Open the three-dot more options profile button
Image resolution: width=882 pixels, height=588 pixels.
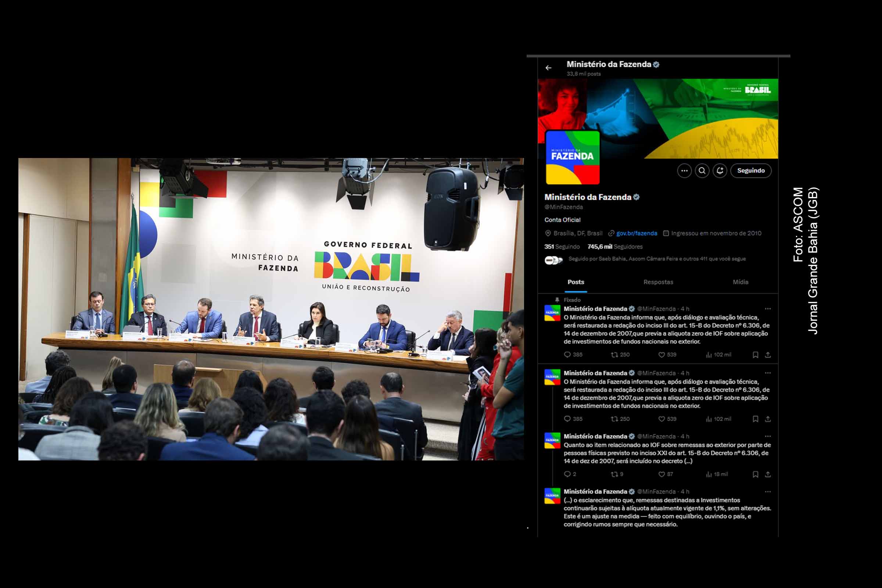[684, 171]
